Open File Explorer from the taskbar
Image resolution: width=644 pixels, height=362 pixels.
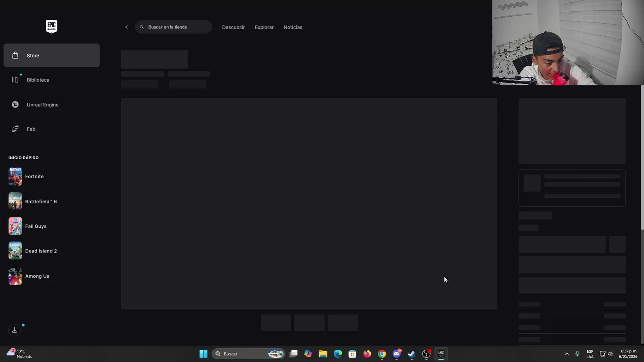point(323,354)
